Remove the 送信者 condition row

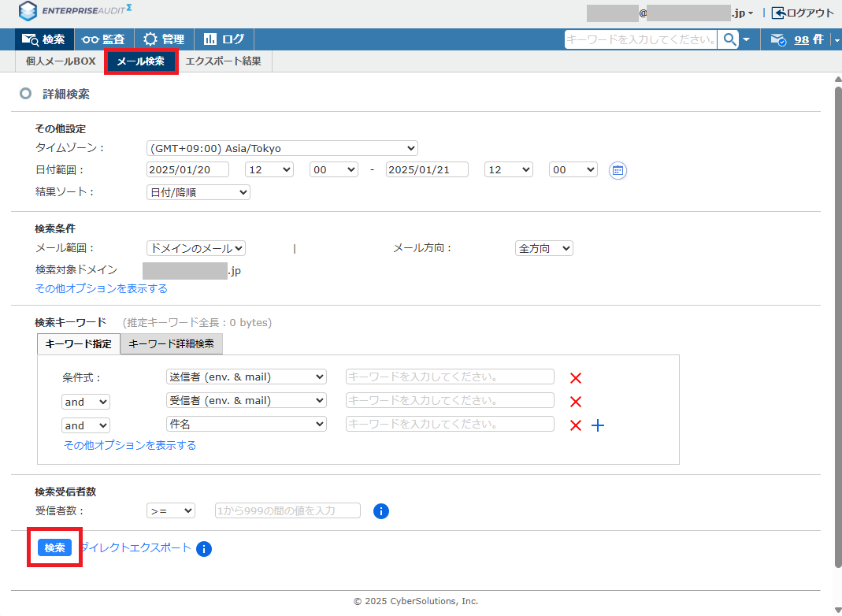576,378
